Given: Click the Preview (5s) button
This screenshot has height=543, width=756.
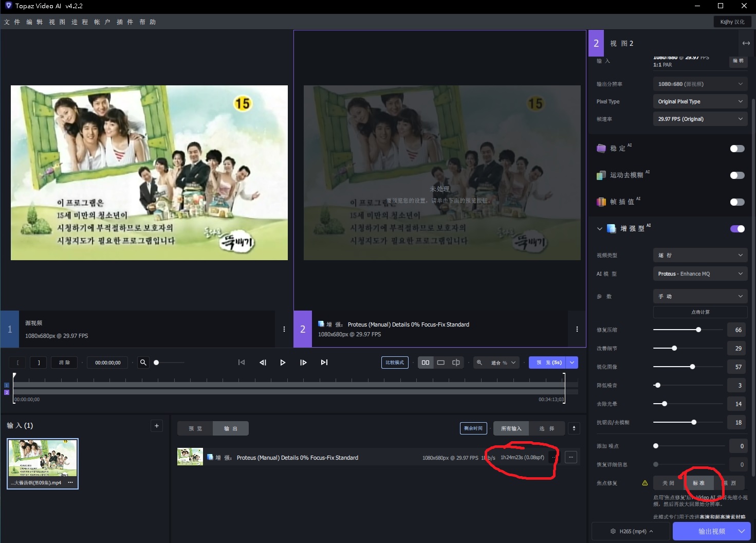Looking at the screenshot, I should (x=547, y=363).
